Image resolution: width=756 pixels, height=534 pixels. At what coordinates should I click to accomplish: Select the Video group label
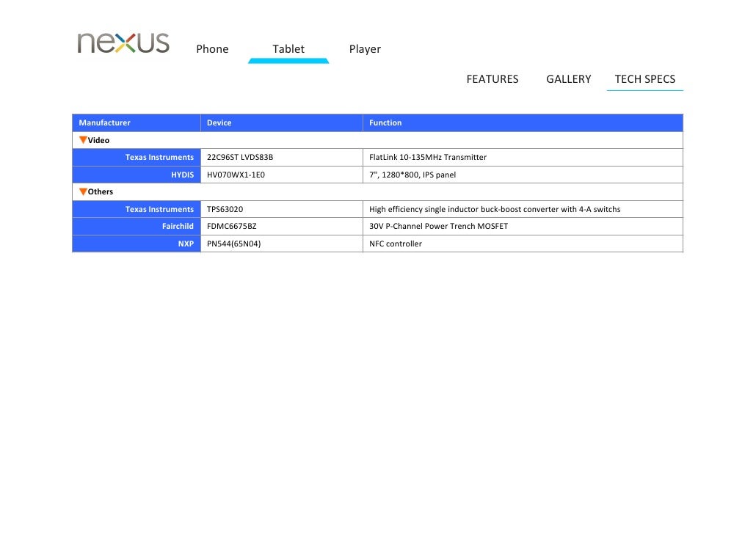pyautogui.click(x=98, y=140)
